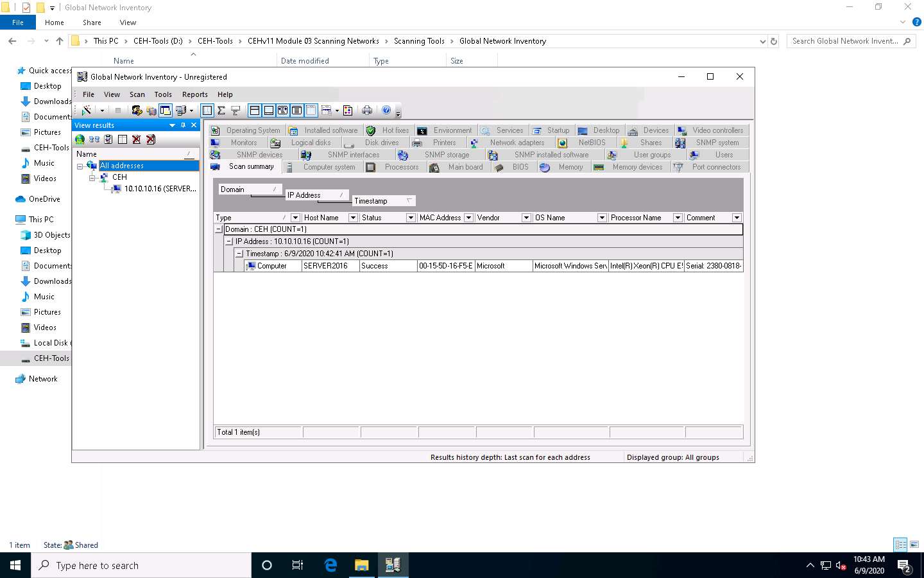Switch to Hot fixes tab

point(388,130)
